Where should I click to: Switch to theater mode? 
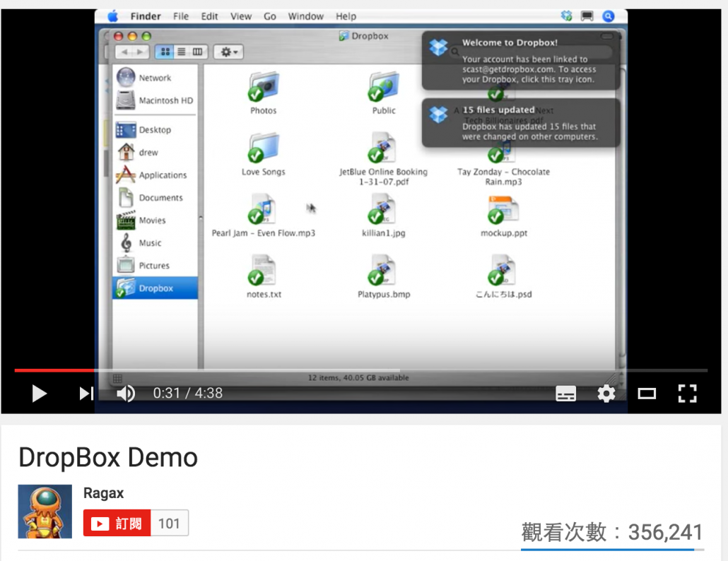pyautogui.click(x=646, y=394)
